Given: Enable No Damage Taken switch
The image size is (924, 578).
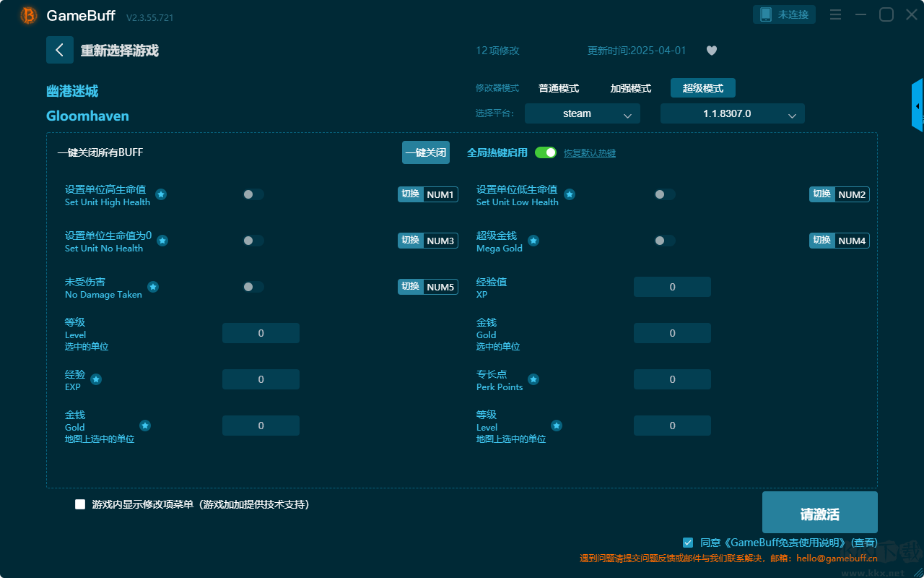Looking at the screenshot, I should click(x=253, y=287).
